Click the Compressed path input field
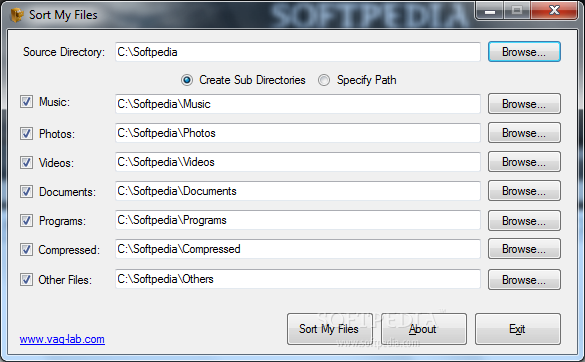This screenshot has width=585, height=362. (x=297, y=249)
